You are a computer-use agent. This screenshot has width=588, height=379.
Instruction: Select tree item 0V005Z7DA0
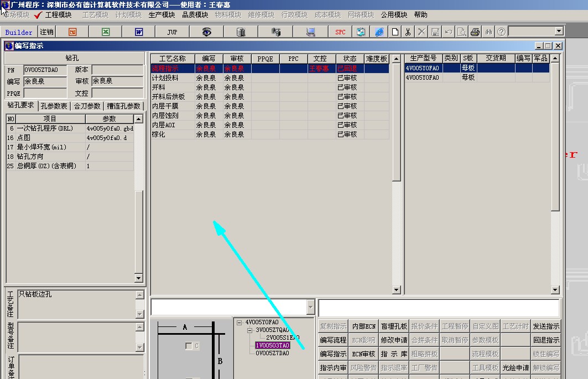[272, 353]
